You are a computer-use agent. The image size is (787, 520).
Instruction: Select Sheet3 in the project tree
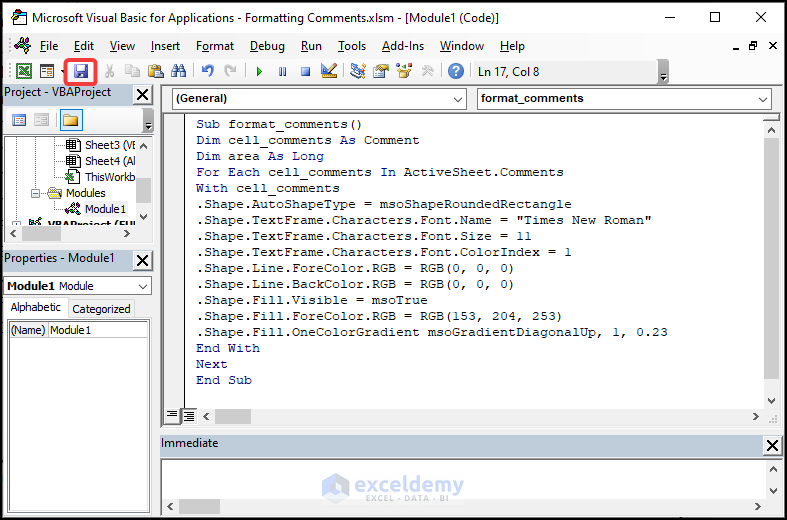tap(109, 145)
